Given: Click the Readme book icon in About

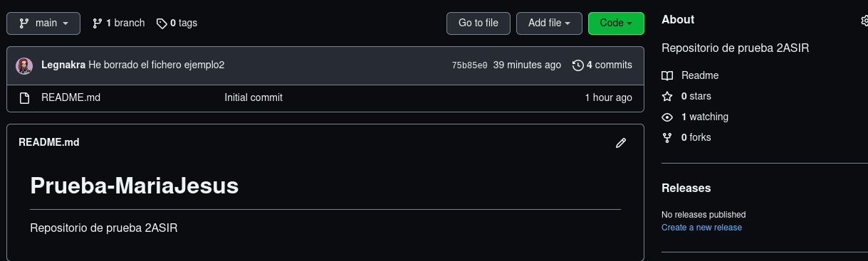Looking at the screenshot, I should point(667,76).
